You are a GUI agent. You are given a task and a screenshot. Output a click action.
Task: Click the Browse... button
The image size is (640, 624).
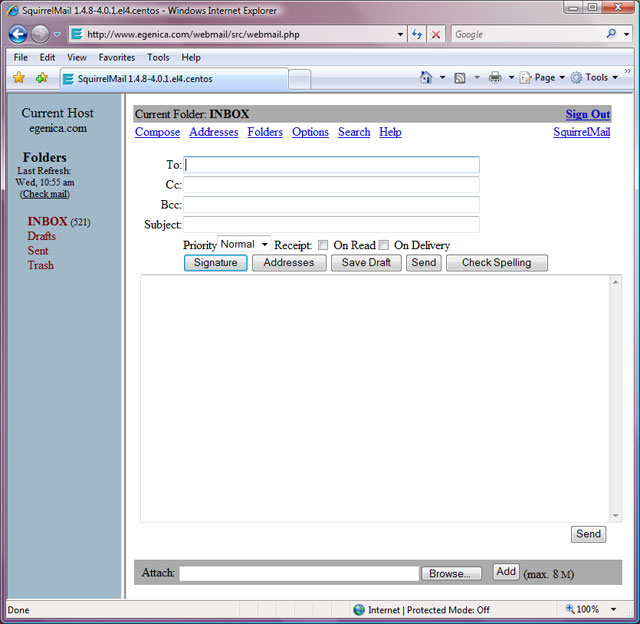(x=451, y=573)
